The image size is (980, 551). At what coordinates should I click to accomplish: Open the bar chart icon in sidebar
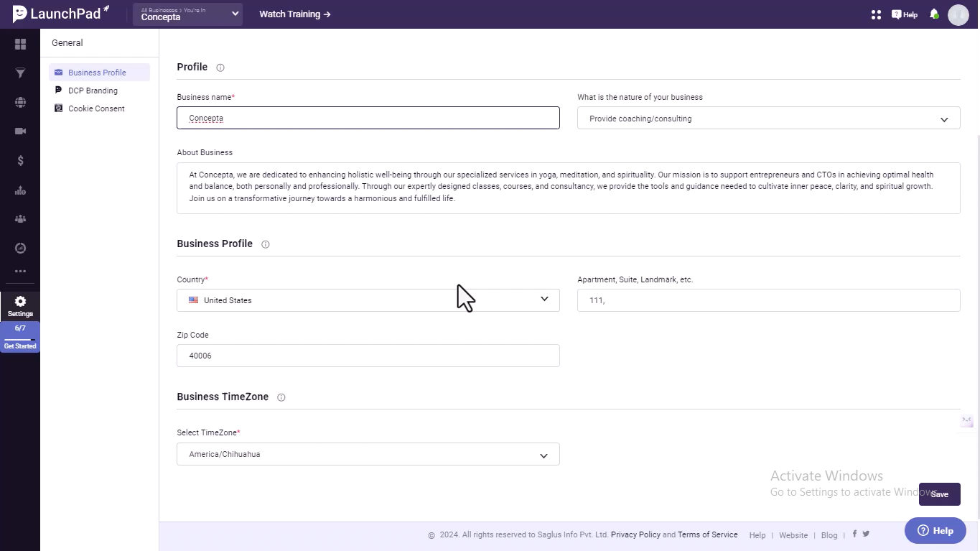[x=20, y=190]
